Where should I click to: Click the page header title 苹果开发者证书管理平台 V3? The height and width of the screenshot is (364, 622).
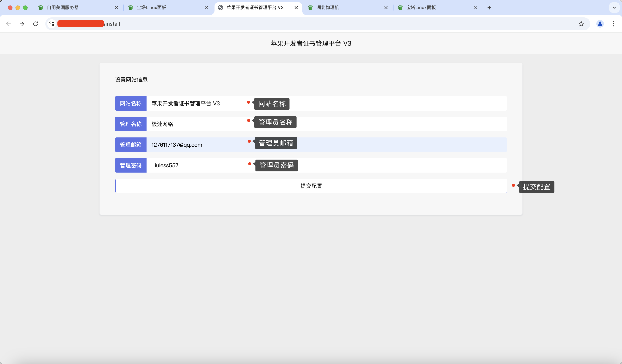(311, 43)
